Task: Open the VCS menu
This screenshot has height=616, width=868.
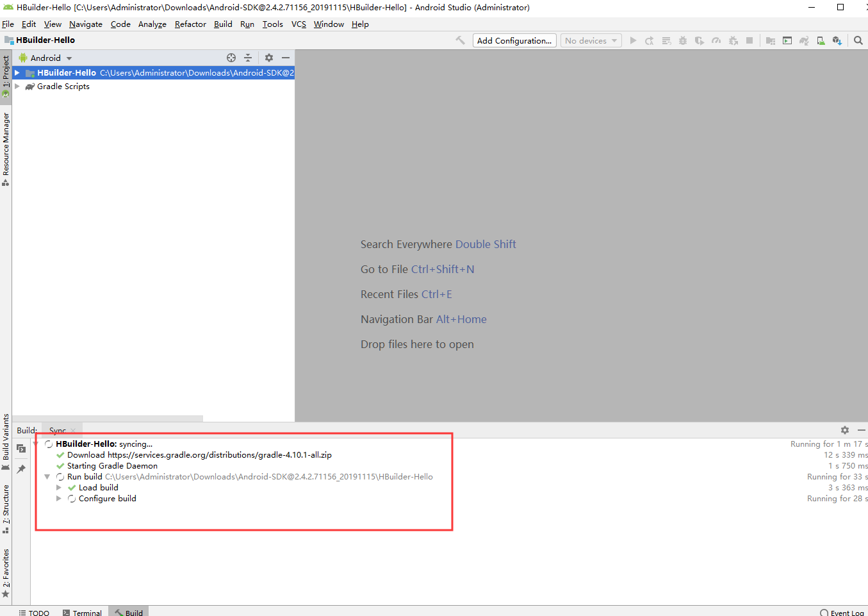Action: point(299,24)
